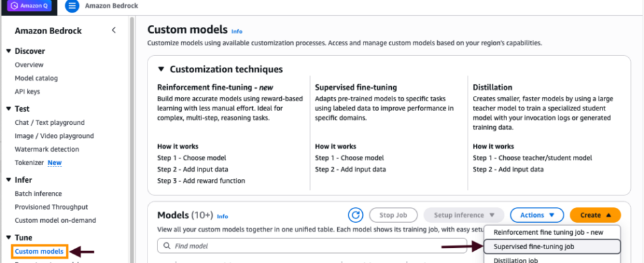The height and width of the screenshot is (263, 644).
Task: Open Chat / Text playground page
Action: 49,122
